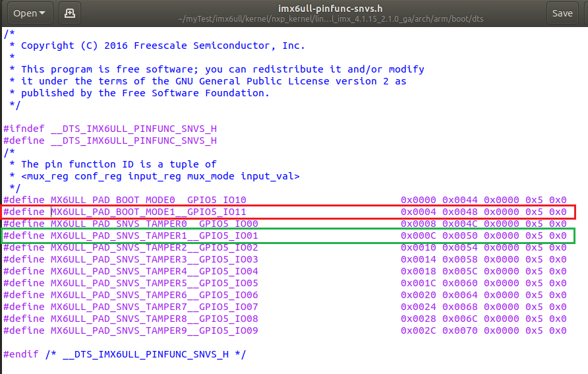Click the 0x0044 value on the BOOT_MODE0 row
This screenshot has width=588, height=374.
click(459, 200)
